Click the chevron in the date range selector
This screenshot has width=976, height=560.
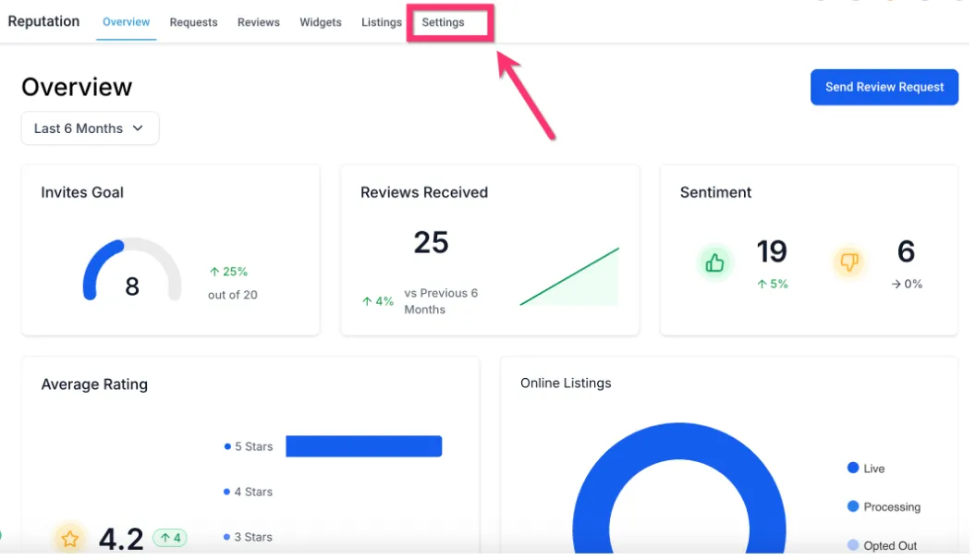139,128
